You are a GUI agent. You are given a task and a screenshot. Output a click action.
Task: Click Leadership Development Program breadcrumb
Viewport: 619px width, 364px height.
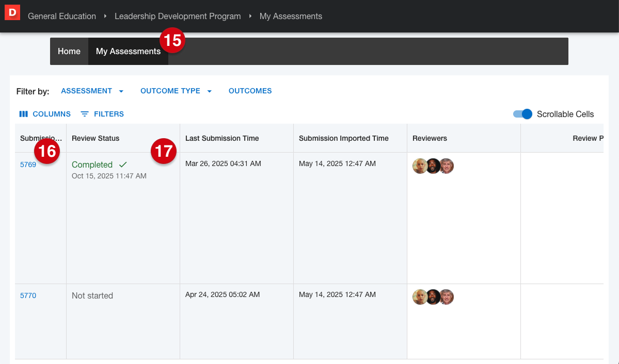pos(178,16)
